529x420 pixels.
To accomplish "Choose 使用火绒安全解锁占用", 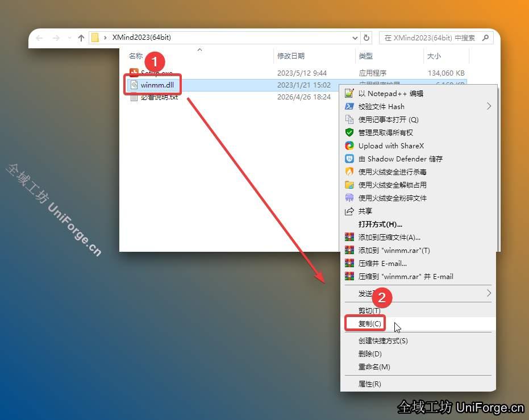I will 418,185.
